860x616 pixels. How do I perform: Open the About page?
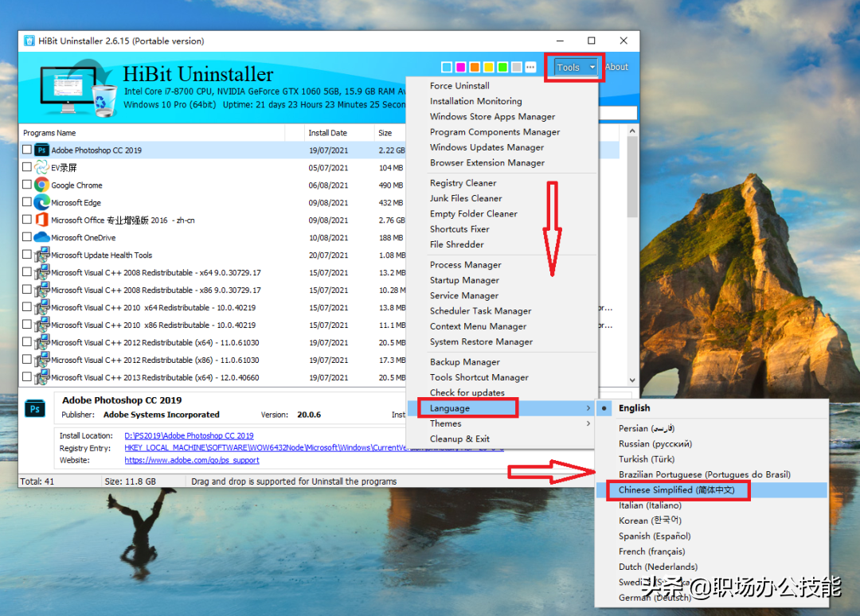[x=616, y=67]
